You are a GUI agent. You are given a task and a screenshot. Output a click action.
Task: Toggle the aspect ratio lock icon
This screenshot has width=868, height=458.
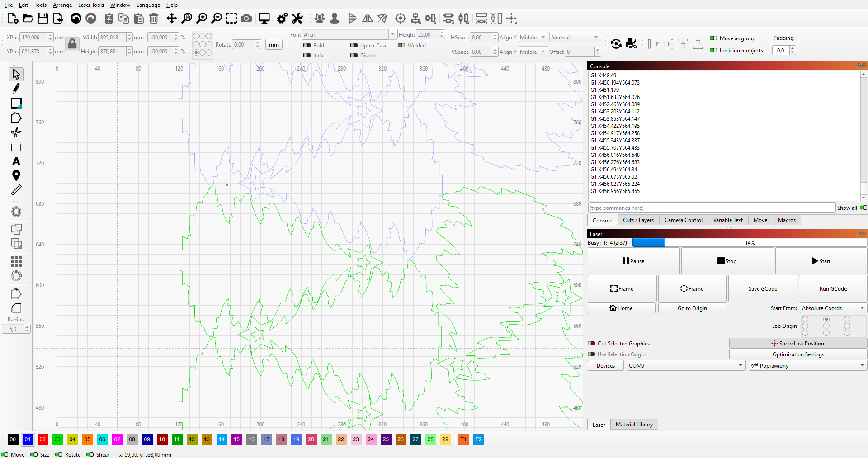pos(72,44)
